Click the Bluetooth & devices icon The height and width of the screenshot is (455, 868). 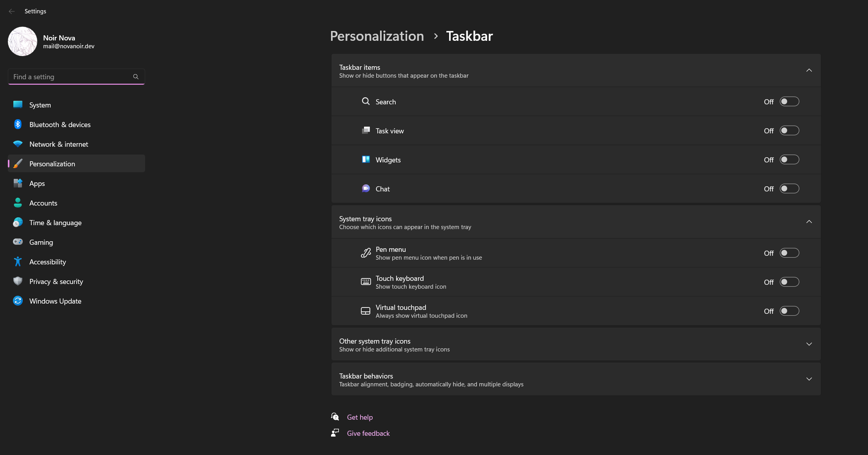18,124
